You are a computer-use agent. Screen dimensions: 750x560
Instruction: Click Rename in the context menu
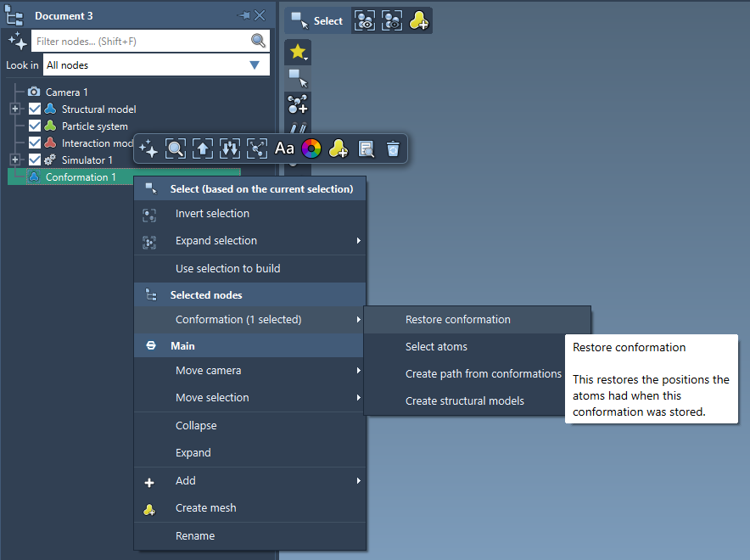click(195, 536)
